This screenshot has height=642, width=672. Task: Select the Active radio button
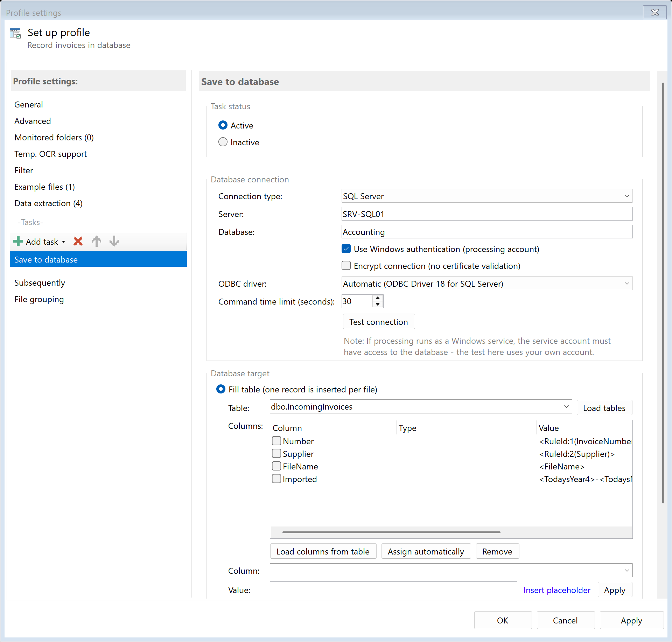[223, 125]
